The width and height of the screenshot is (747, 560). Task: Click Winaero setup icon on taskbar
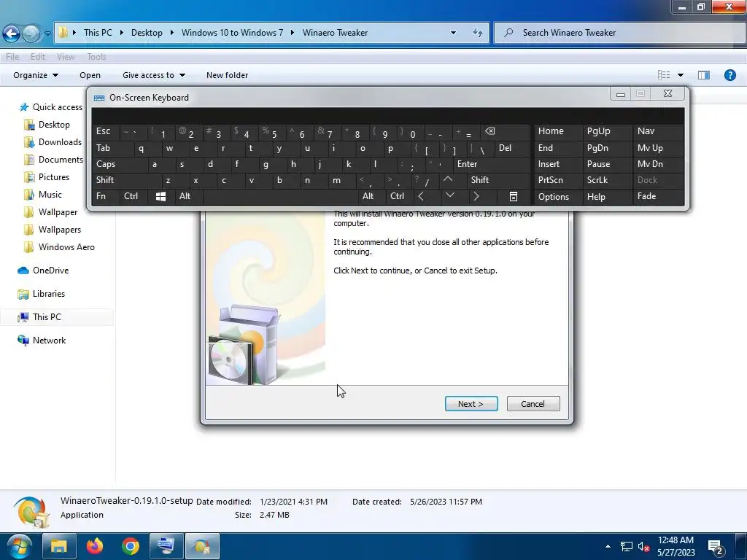click(202, 545)
